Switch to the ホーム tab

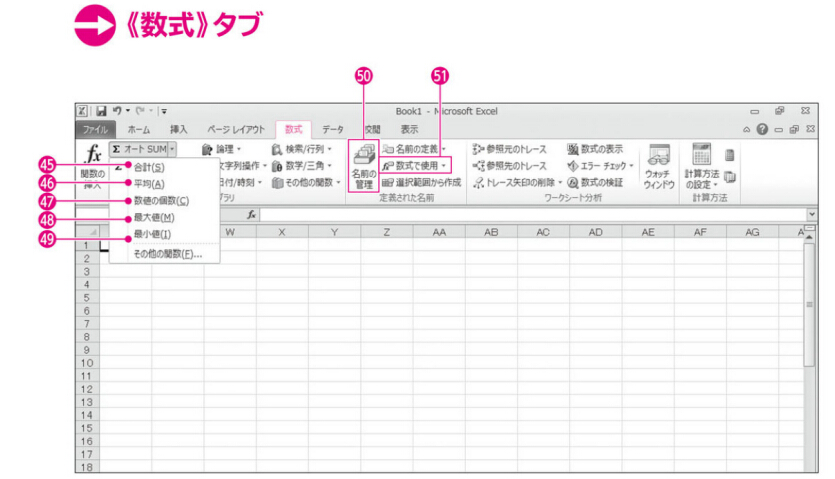point(138,129)
